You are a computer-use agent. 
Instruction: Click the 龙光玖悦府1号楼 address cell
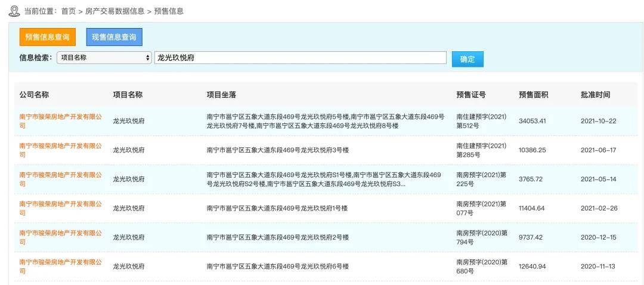(277, 209)
